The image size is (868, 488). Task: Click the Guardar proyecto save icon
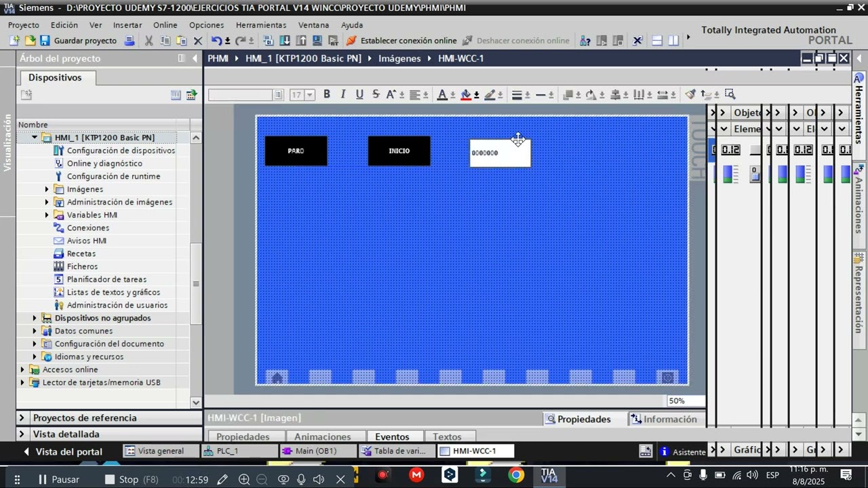[45, 41]
